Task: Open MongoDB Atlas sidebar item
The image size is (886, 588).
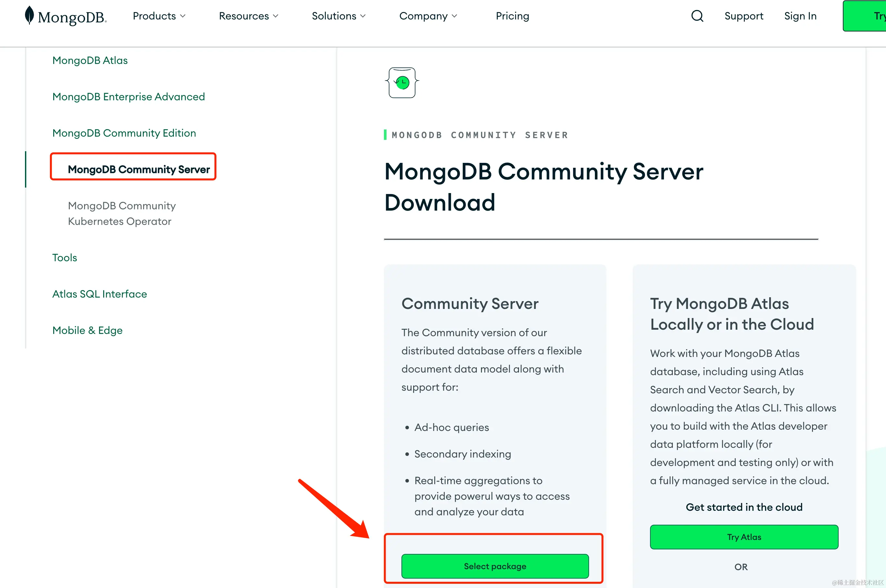Action: [x=90, y=60]
